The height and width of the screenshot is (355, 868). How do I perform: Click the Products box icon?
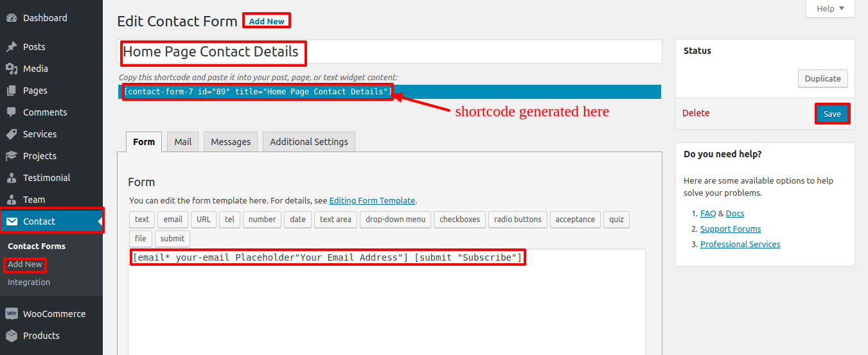[x=12, y=336]
